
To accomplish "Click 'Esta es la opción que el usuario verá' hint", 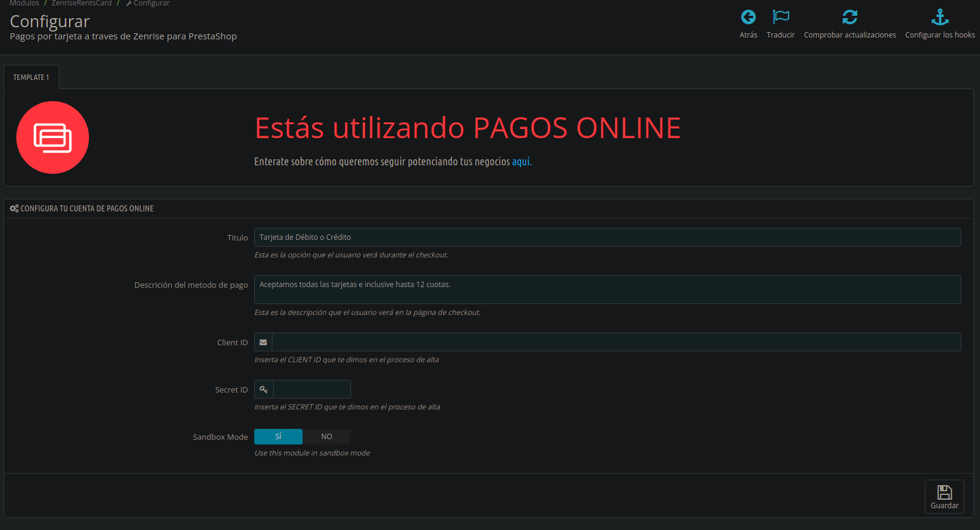I will (352, 255).
